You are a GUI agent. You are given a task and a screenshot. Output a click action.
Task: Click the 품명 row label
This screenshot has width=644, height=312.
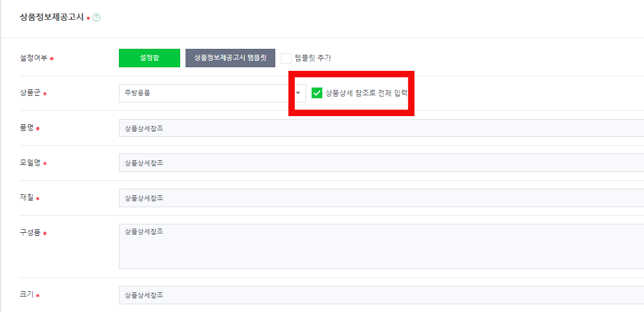click(x=27, y=128)
